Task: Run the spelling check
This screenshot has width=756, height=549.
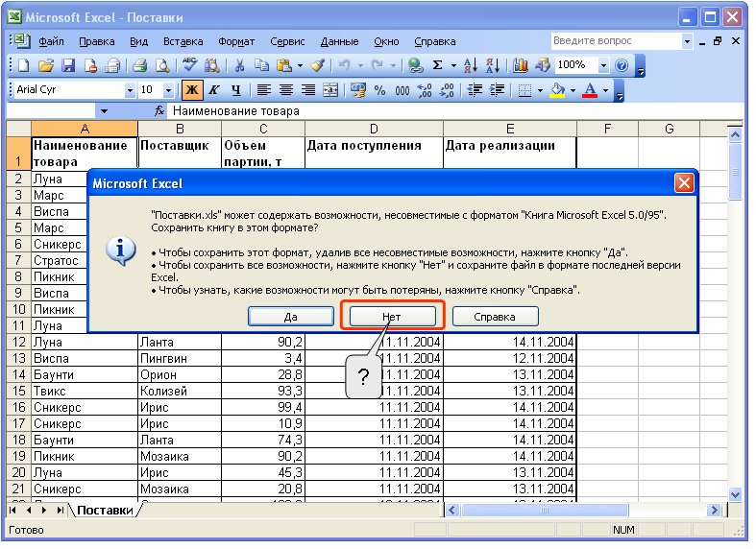Action: [189, 65]
